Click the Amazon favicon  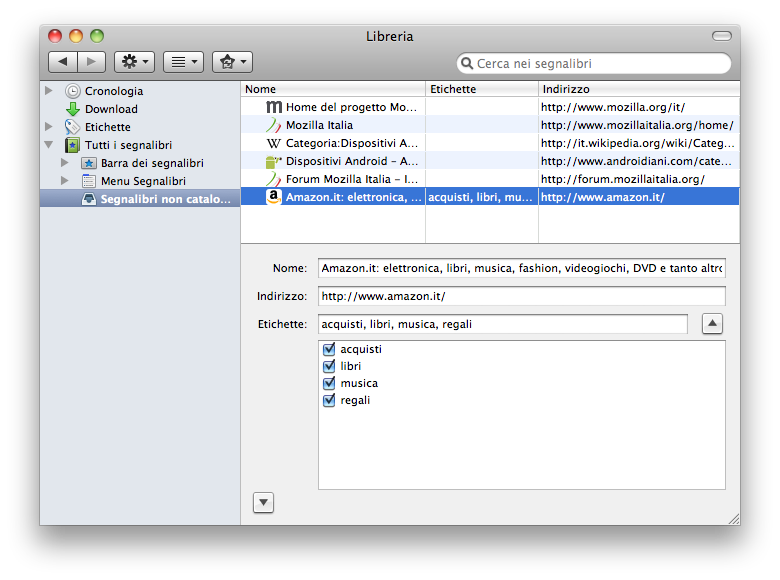point(274,197)
